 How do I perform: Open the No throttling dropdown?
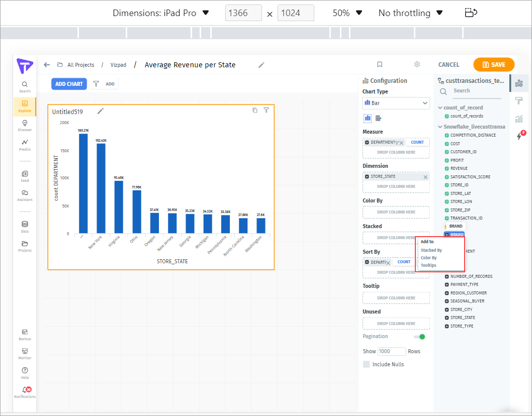coord(410,13)
